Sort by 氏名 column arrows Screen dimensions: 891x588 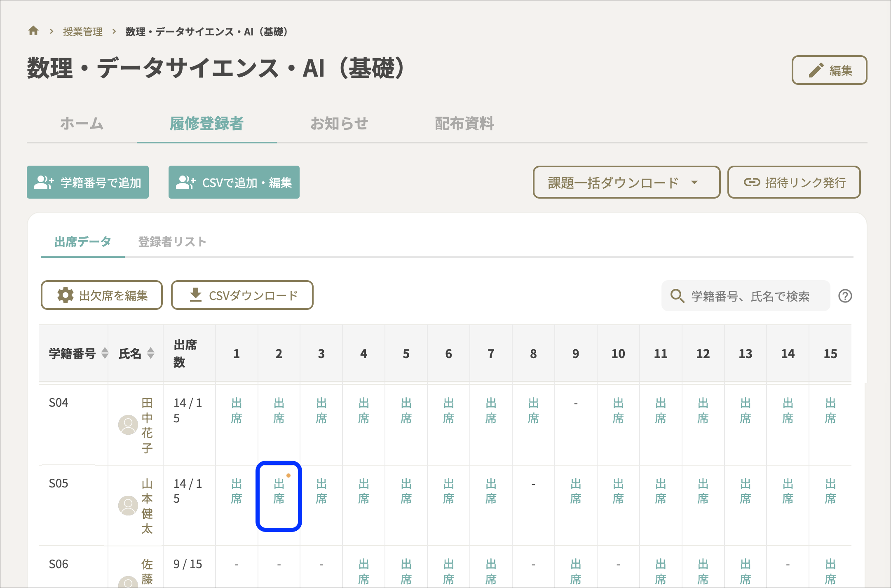tap(151, 353)
